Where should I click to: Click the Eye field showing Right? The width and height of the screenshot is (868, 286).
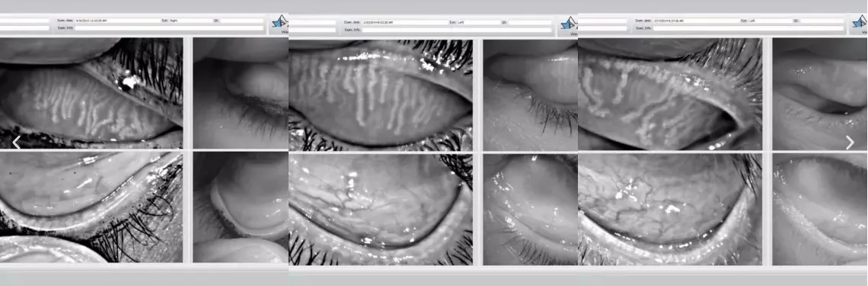click(x=190, y=21)
